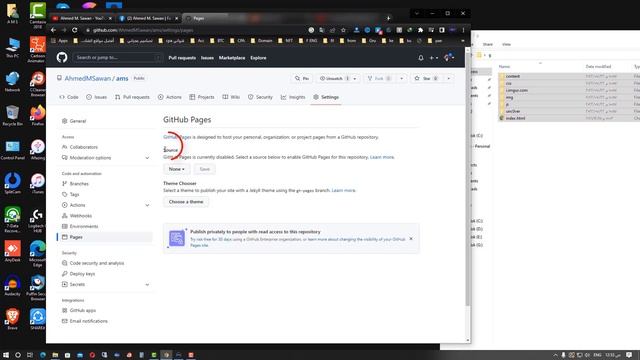Open the Security repository tab
Viewport: 640px width, 360px height.
click(260, 97)
